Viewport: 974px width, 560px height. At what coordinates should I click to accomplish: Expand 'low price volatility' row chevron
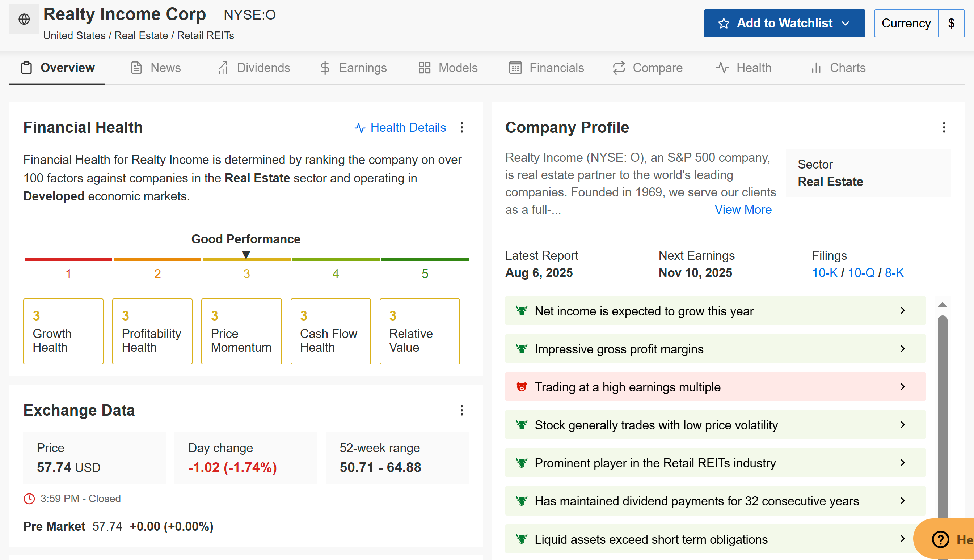click(902, 425)
